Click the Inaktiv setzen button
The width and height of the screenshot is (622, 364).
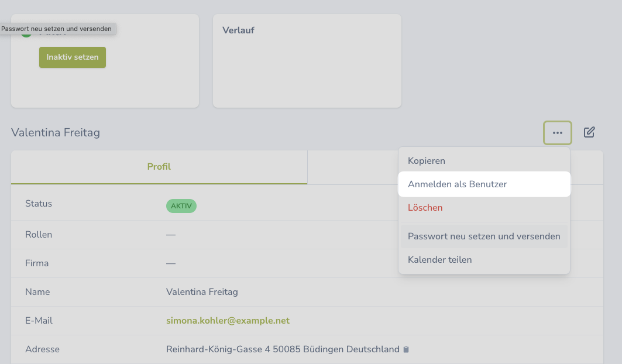73,57
